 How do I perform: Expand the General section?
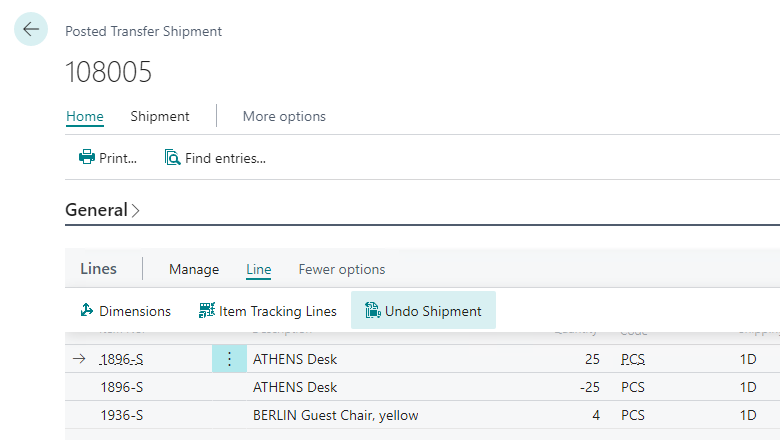103,211
